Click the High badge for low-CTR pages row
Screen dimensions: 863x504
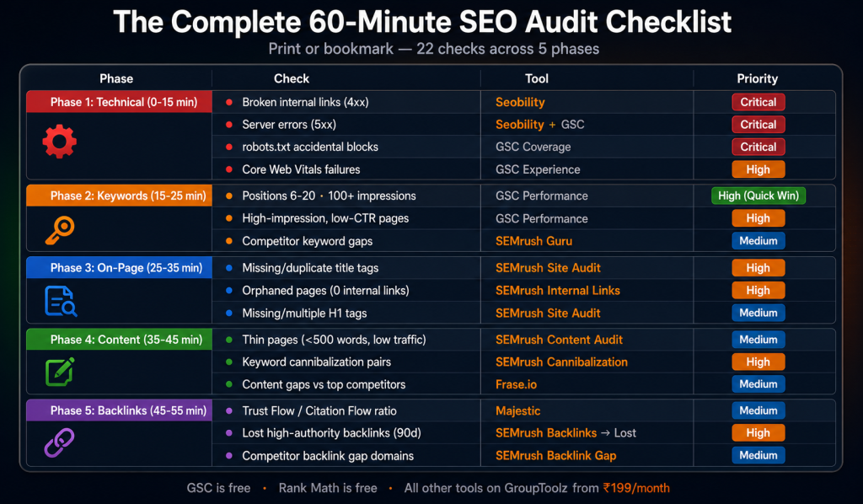click(758, 218)
